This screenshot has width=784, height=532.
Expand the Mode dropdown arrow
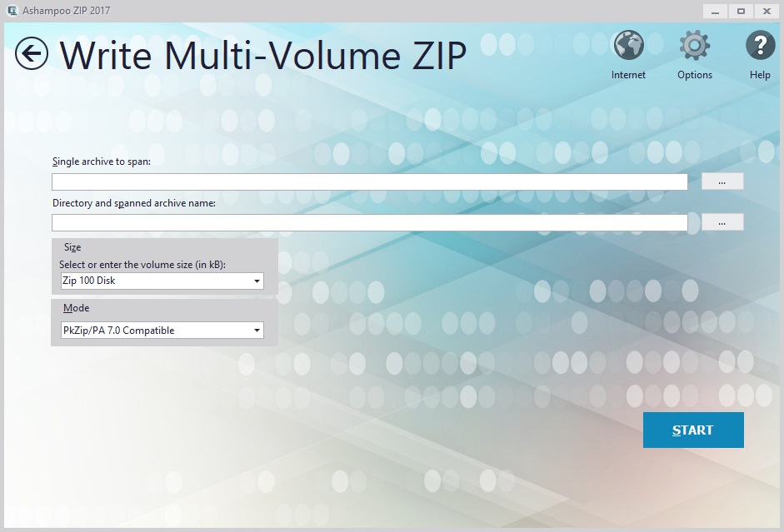pyautogui.click(x=257, y=331)
